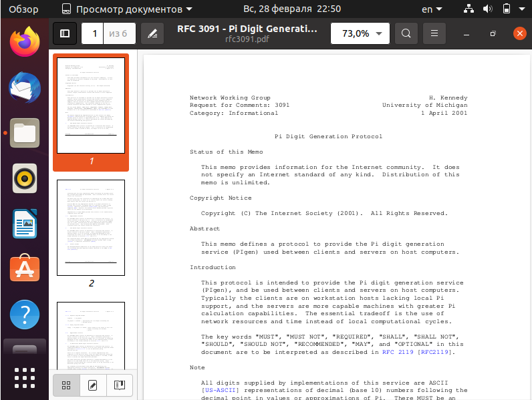Screen dimensions: 532x400
Task: Click the battery status icon
Action: tap(507, 9)
